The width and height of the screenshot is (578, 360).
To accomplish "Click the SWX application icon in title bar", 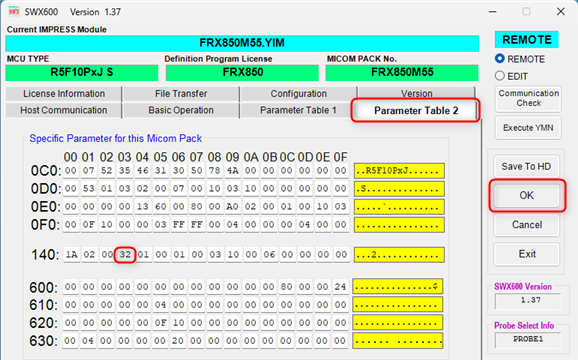I will pos(14,11).
